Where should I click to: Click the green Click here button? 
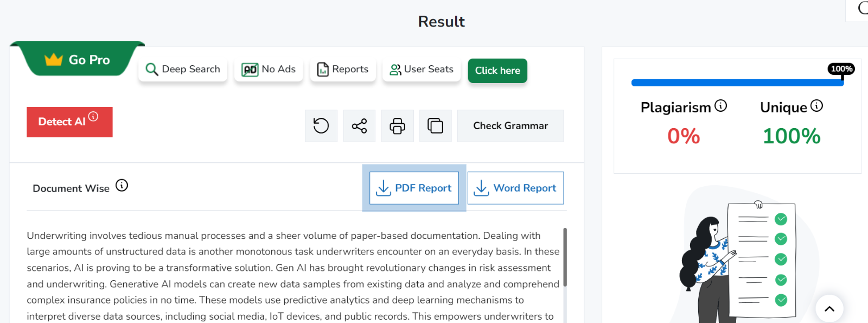coord(497,71)
